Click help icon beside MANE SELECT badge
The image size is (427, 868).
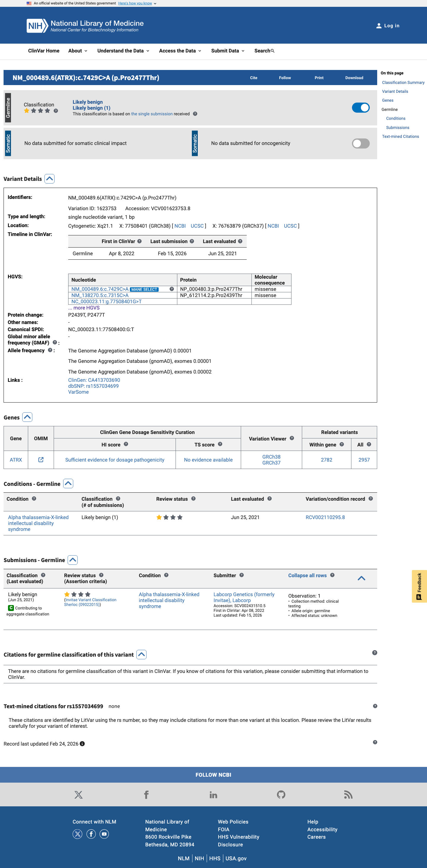coord(172,289)
